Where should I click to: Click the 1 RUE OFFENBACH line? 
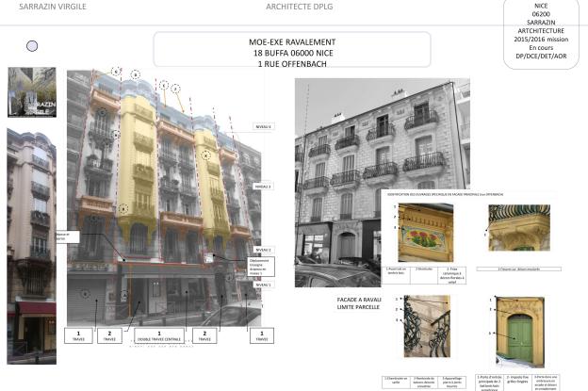[x=292, y=64]
